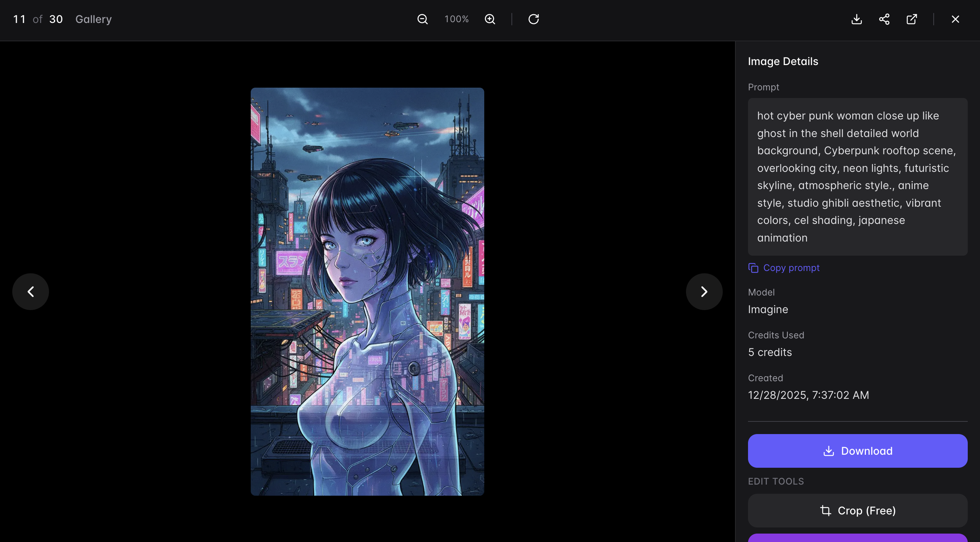
Task: Zoom into the image
Action: 490,19
